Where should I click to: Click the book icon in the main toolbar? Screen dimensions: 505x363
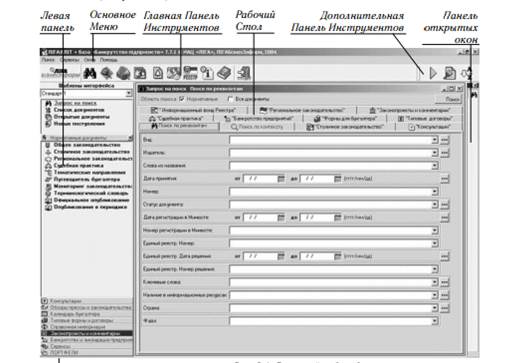pos(224,73)
